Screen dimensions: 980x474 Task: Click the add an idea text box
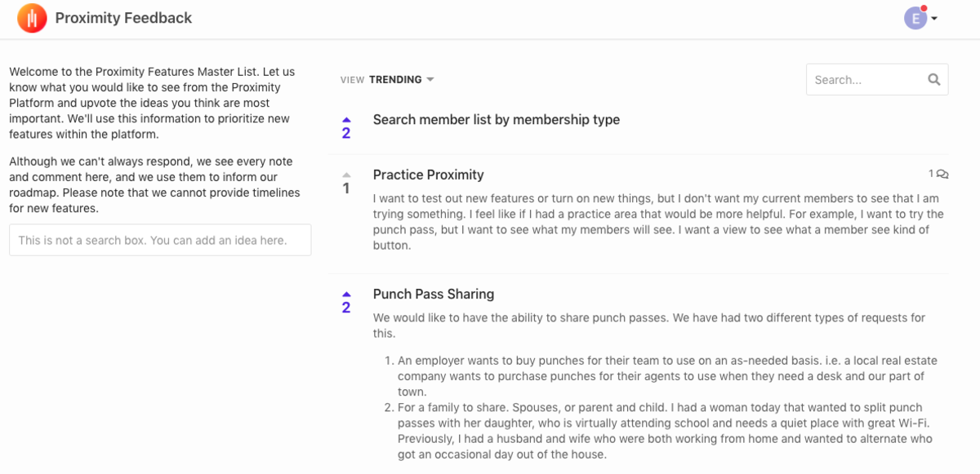160,241
